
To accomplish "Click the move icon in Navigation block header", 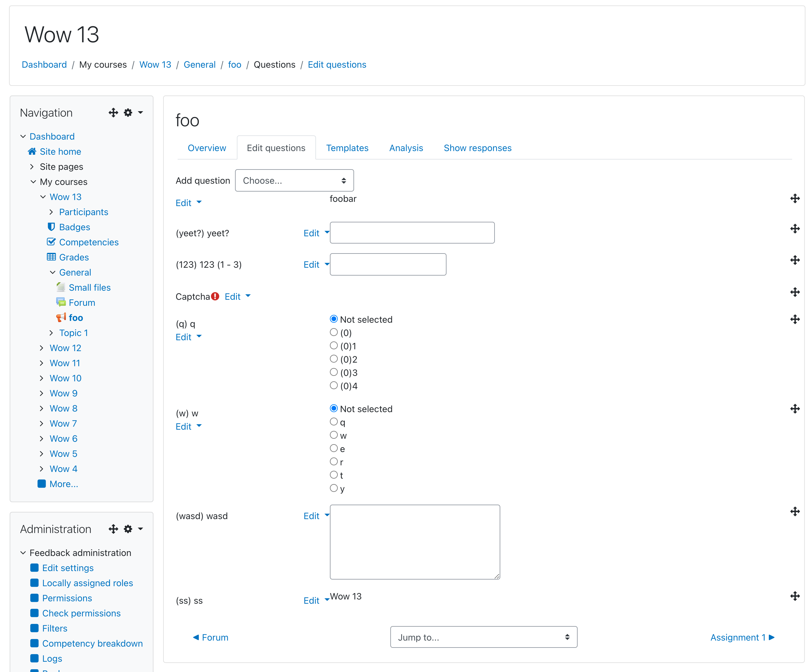I will pyautogui.click(x=113, y=112).
